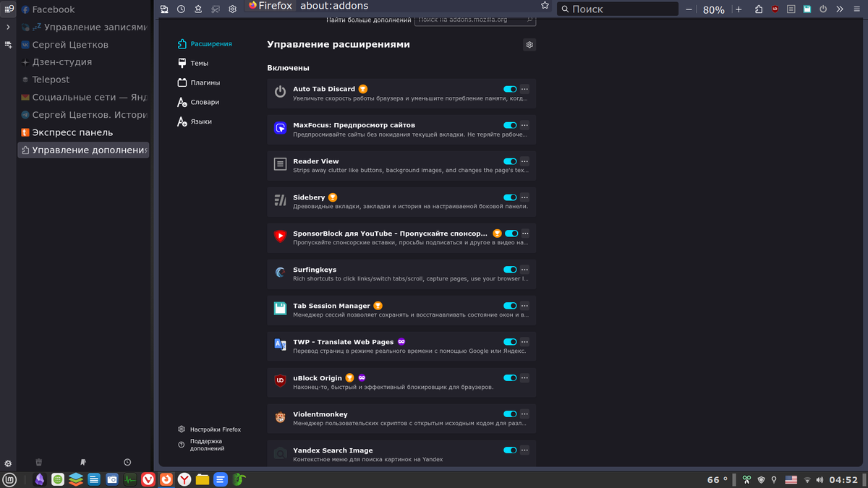
Task: Expand the toolbar overflow chevron menu
Action: tap(839, 9)
